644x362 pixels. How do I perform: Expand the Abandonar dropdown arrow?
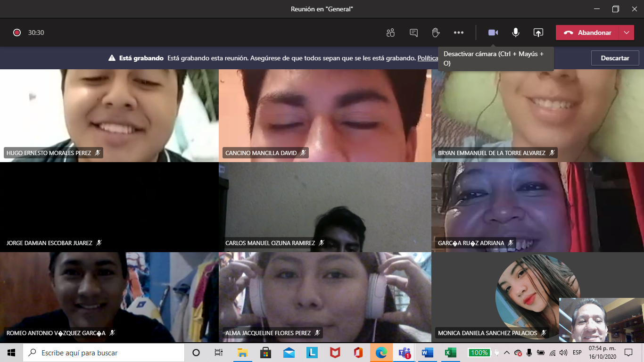tap(626, 33)
